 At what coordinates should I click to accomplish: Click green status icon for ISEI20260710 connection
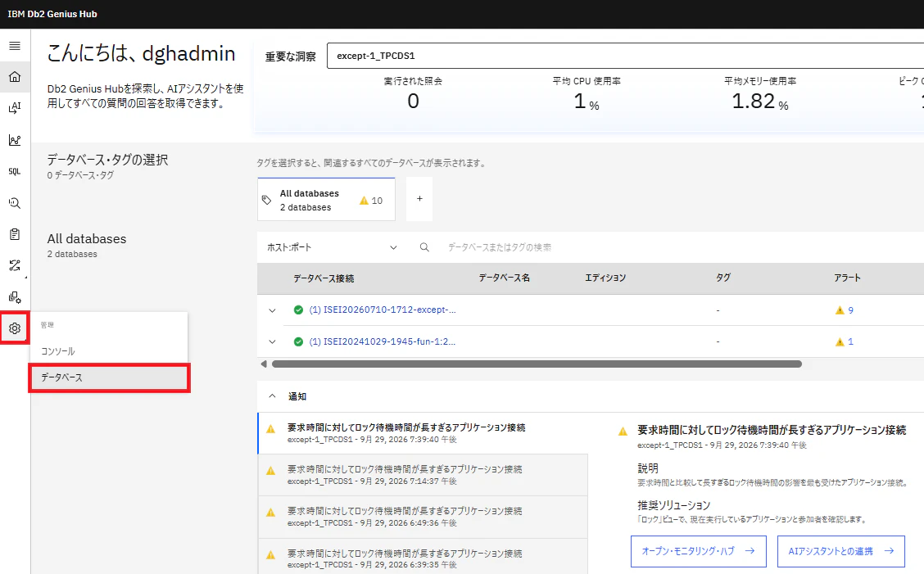(x=298, y=310)
